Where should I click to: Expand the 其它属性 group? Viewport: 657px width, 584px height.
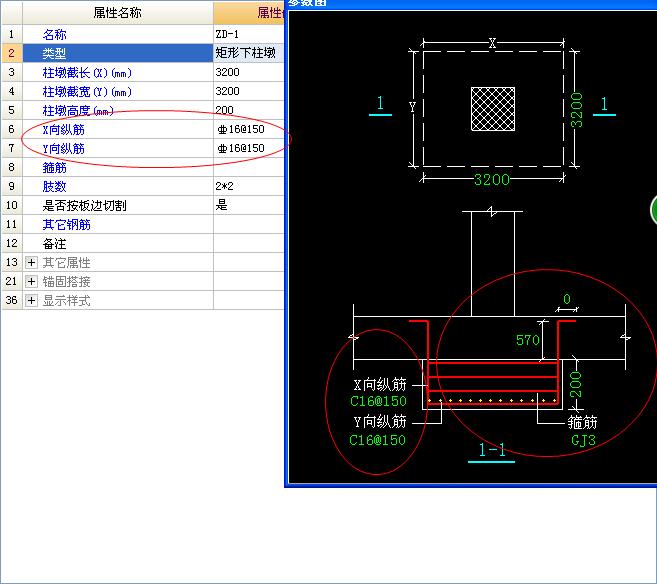31,263
